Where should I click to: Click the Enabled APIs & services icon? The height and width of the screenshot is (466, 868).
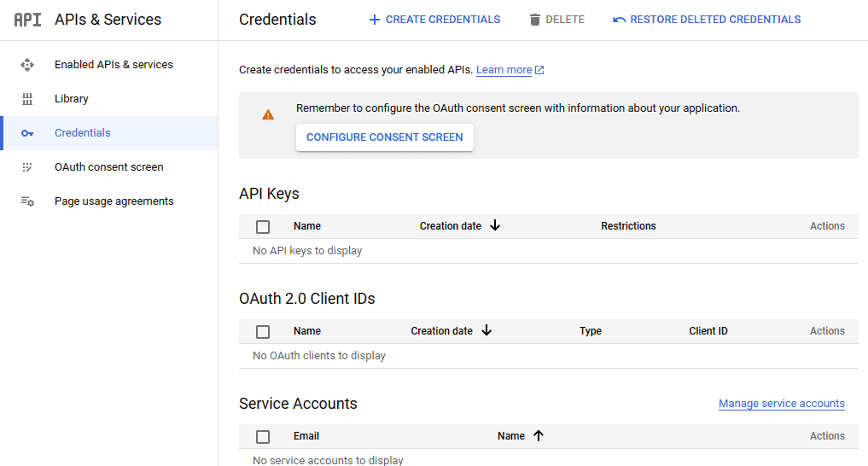(27, 65)
